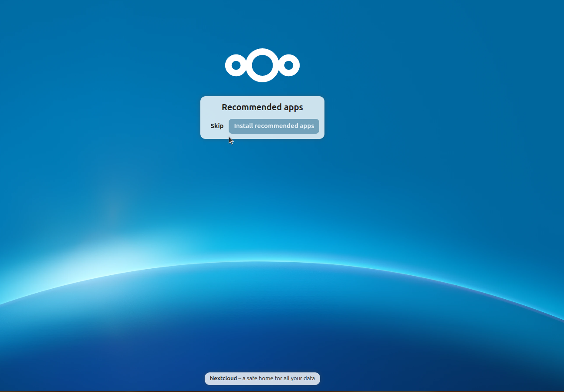Click the Nextcloud logo
The image size is (564, 392).
pos(262,65)
